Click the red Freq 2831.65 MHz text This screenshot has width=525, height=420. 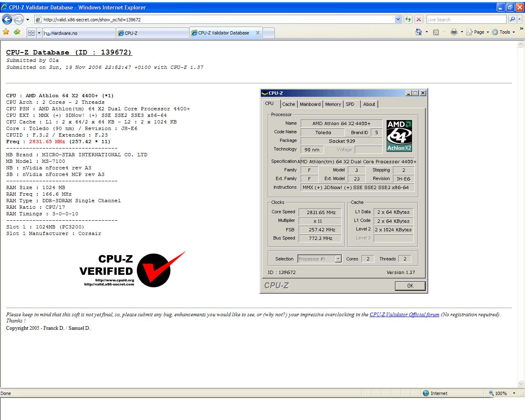click(47, 142)
